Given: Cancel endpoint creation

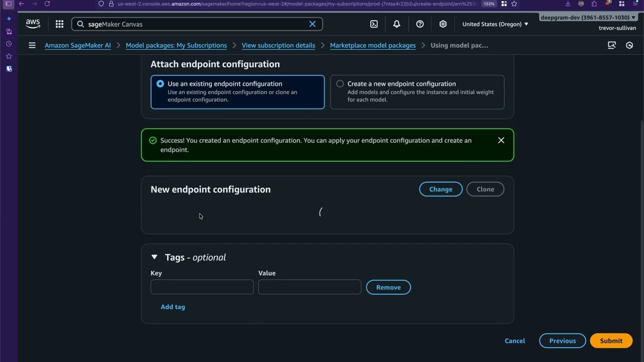Looking at the screenshot, I should click(515, 340).
